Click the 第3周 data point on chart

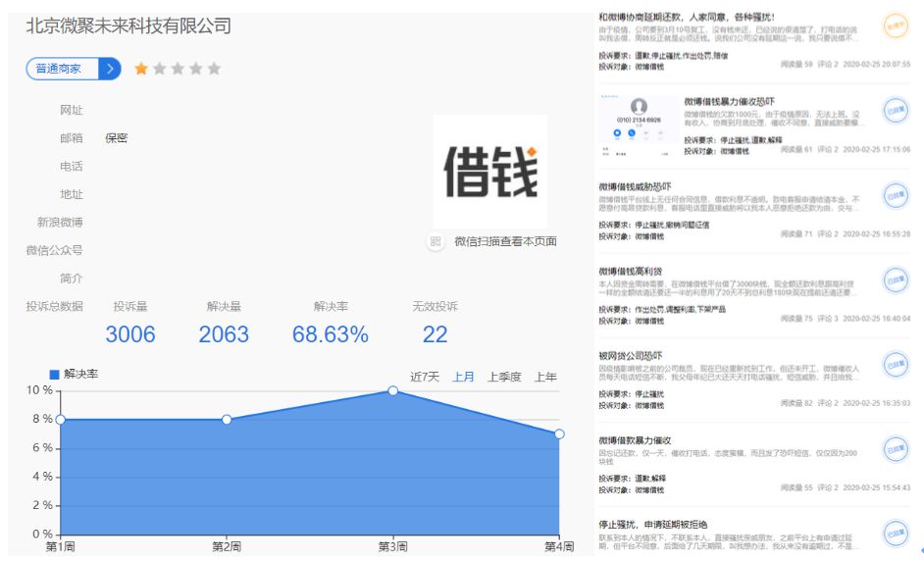393,390
